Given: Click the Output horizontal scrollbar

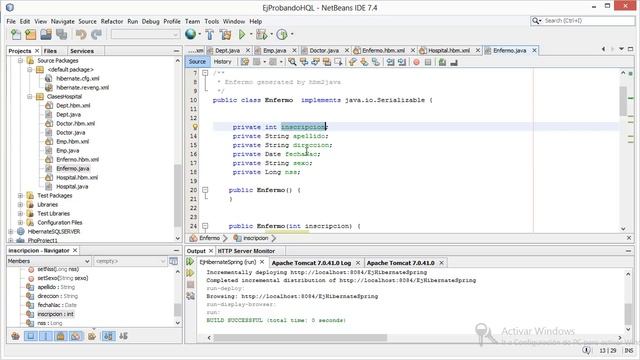Looking at the screenshot, I should [300, 338].
